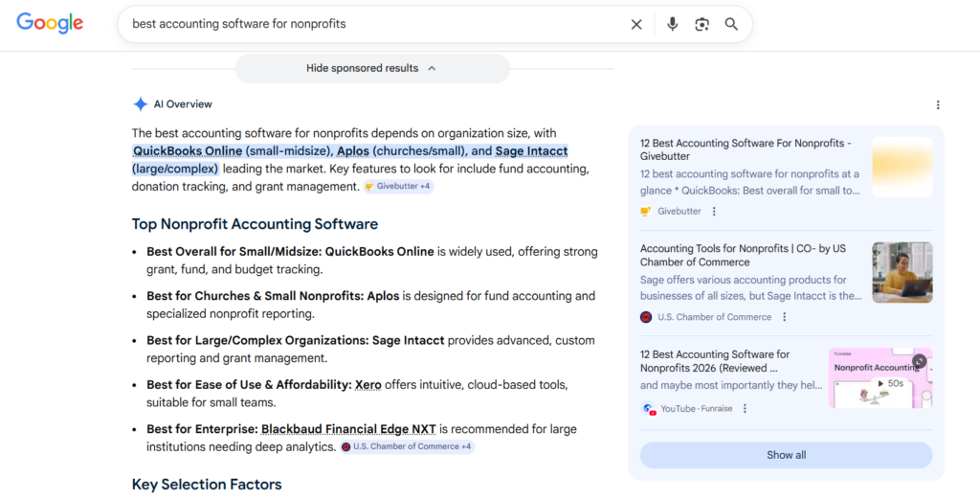
Task: Open AI Overview three-dot options menu
Action: pos(938,105)
